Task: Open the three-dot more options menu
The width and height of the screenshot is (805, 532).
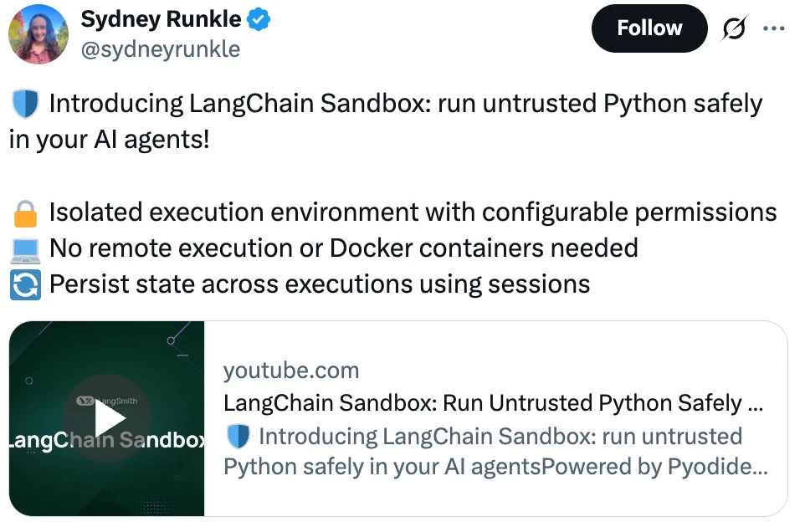Action: (773, 28)
